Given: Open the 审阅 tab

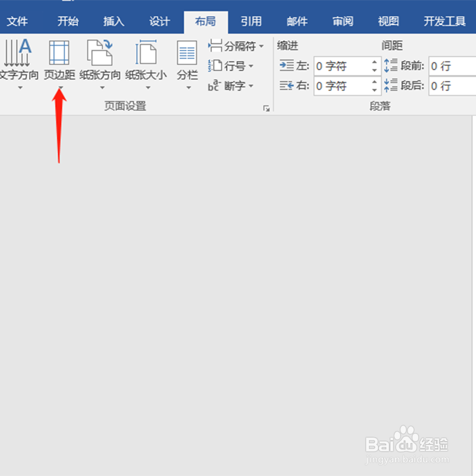Looking at the screenshot, I should pyautogui.click(x=343, y=21).
